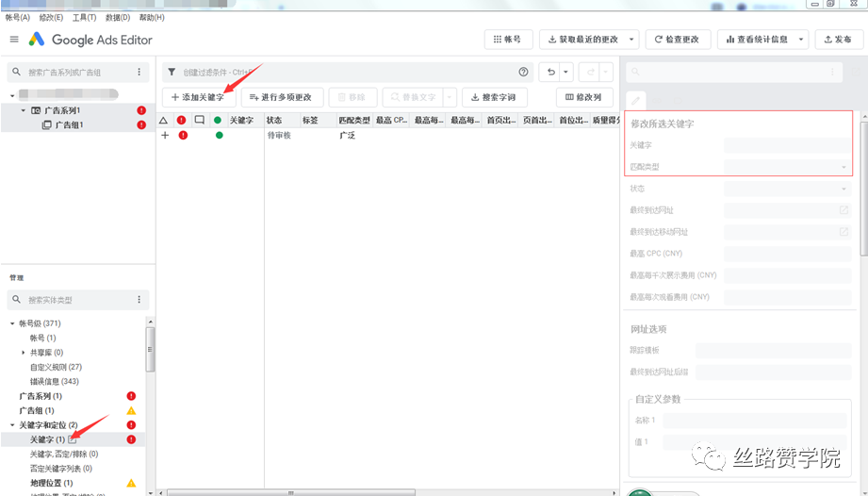This screenshot has height=496, width=868.
Task: Select 广告系列 (1) in management list
Action: (x=41, y=396)
